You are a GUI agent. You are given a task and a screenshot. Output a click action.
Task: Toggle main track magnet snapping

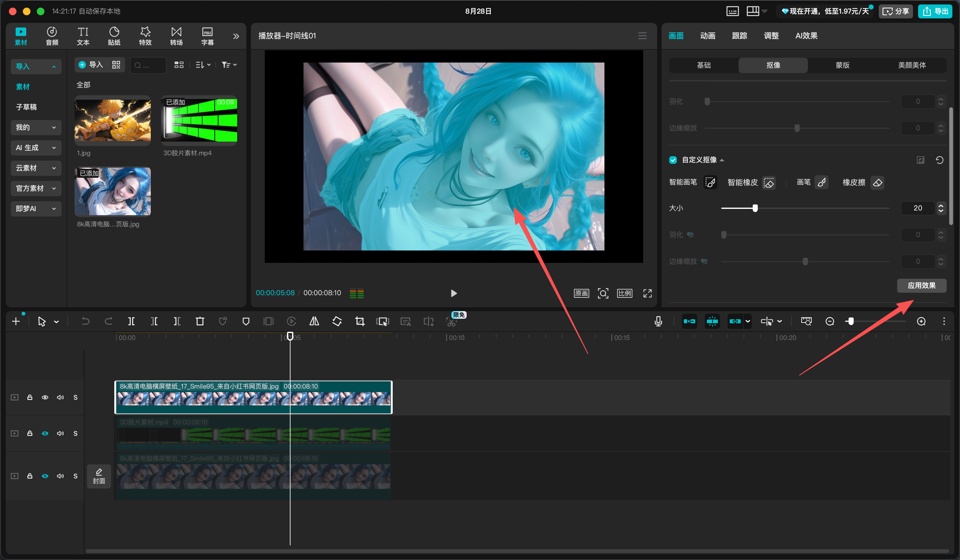coord(689,321)
